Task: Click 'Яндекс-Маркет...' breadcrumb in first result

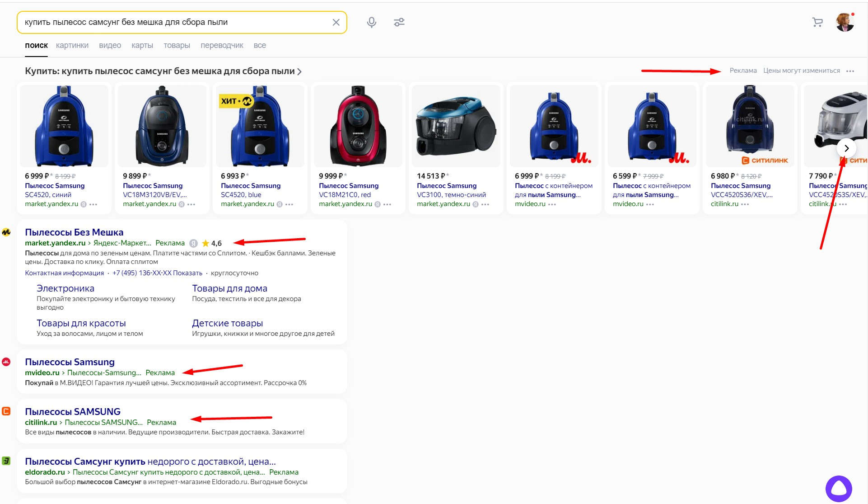Action: 122,243
